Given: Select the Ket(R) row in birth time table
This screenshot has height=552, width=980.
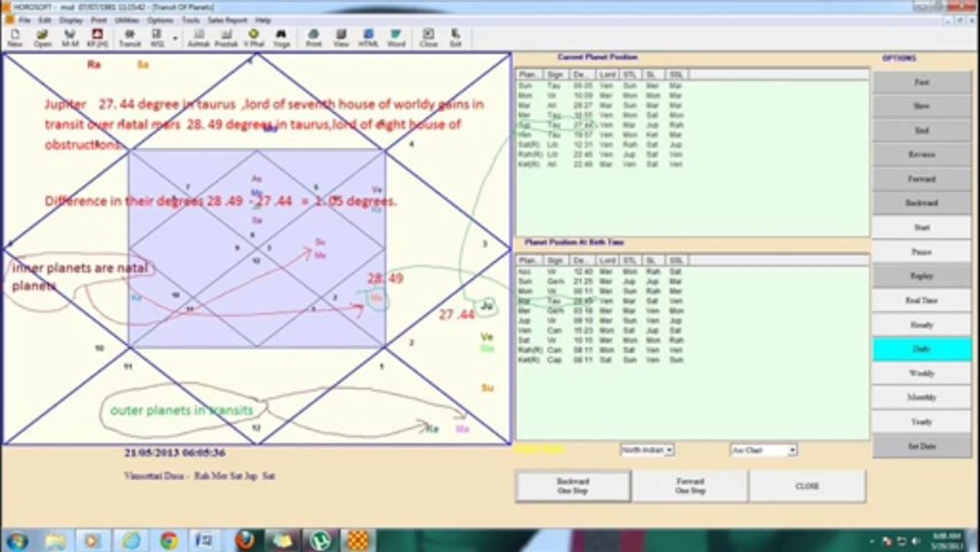Looking at the screenshot, I should click(x=601, y=360).
